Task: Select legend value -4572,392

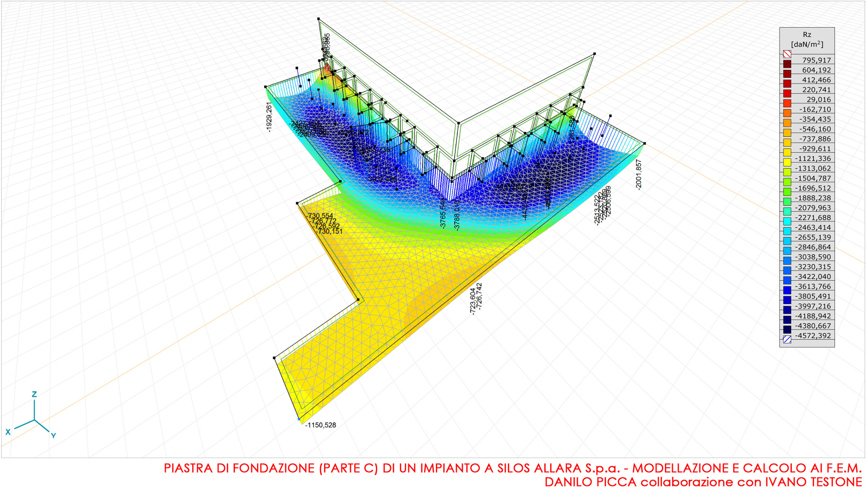Action: point(813,336)
